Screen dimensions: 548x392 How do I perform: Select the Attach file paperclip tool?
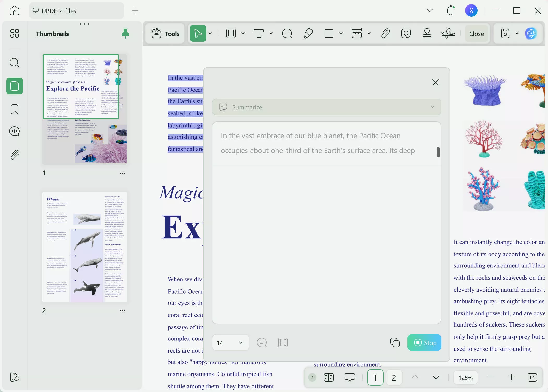[x=385, y=34]
